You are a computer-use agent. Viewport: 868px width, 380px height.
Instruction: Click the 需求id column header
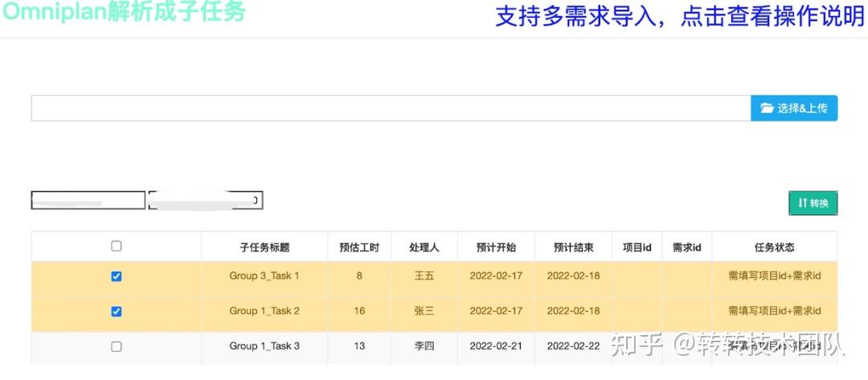pos(687,247)
